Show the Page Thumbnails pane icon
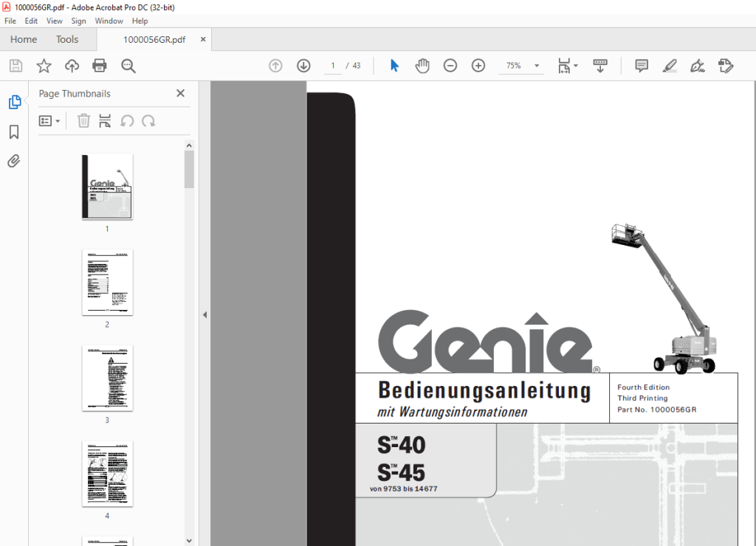 [x=15, y=102]
